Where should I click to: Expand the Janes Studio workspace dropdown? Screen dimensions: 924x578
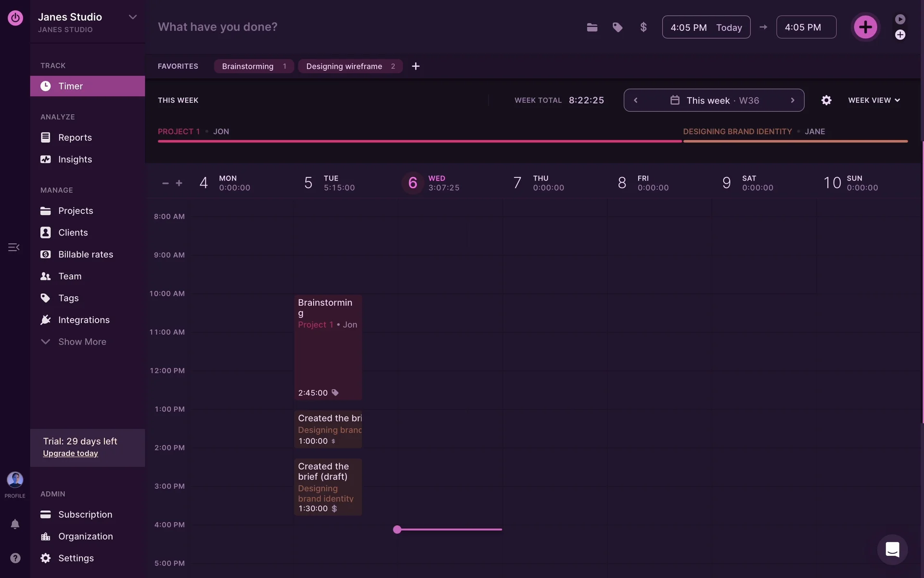click(x=132, y=17)
